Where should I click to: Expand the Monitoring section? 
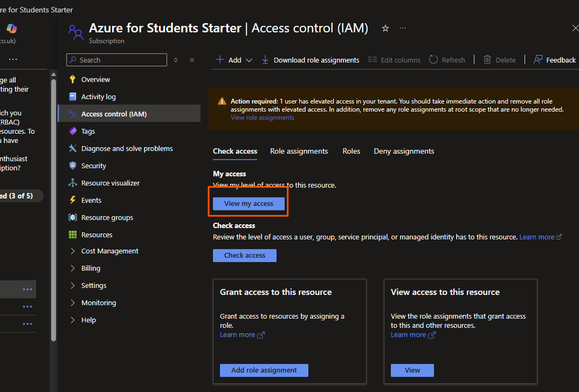(x=73, y=302)
